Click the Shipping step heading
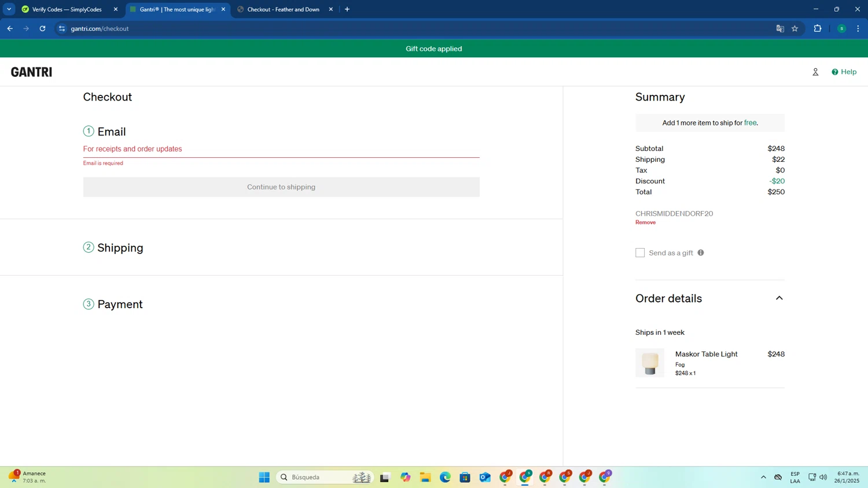 tap(120, 247)
